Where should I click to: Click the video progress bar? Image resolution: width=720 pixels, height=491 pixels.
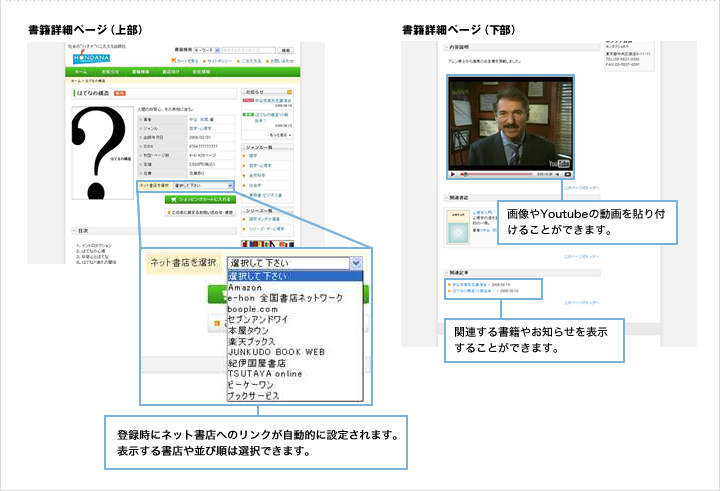point(497,175)
